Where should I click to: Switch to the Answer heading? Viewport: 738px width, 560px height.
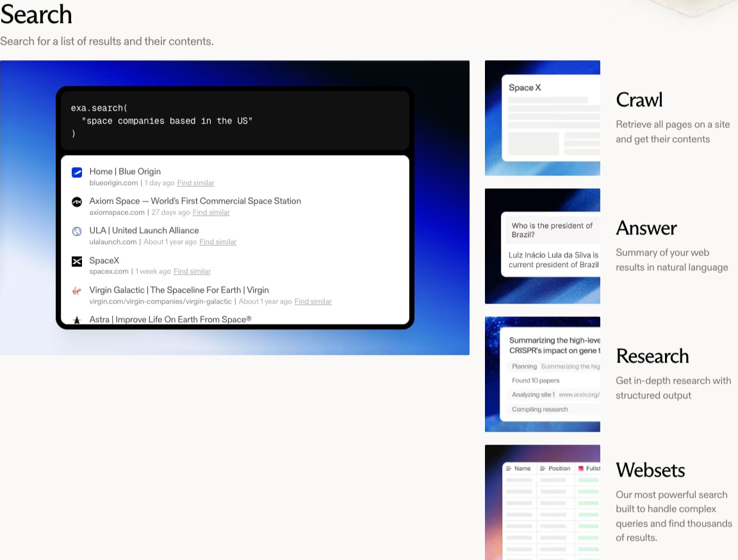[x=646, y=228]
